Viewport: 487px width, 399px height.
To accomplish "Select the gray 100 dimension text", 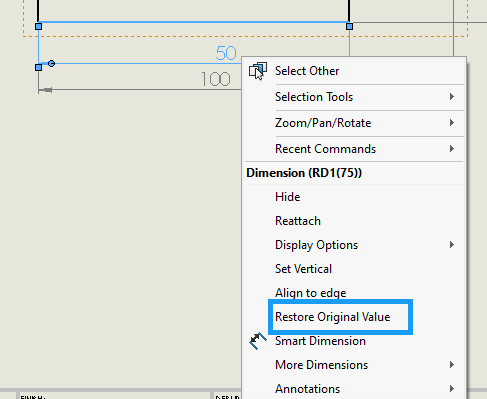I will pyautogui.click(x=216, y=79).
